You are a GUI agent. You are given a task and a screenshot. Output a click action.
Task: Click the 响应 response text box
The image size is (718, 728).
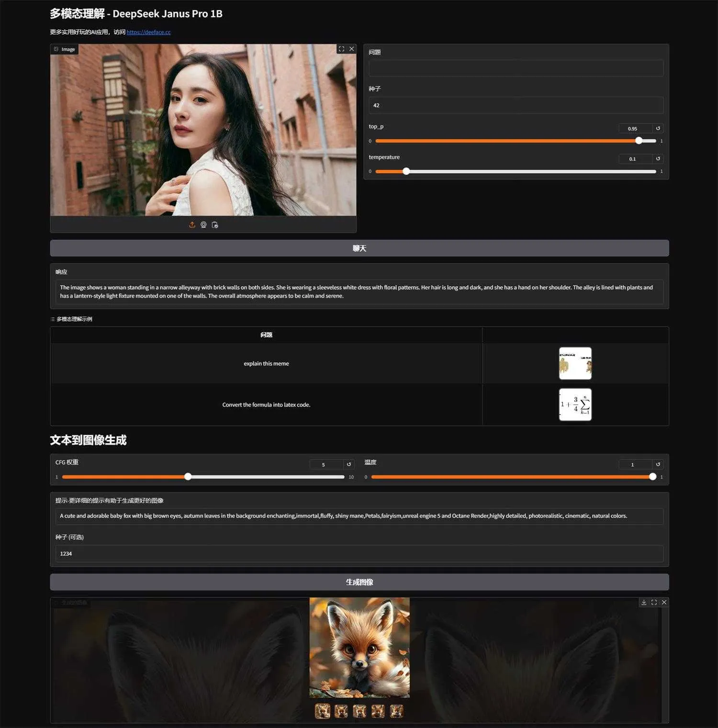(359, 291)
